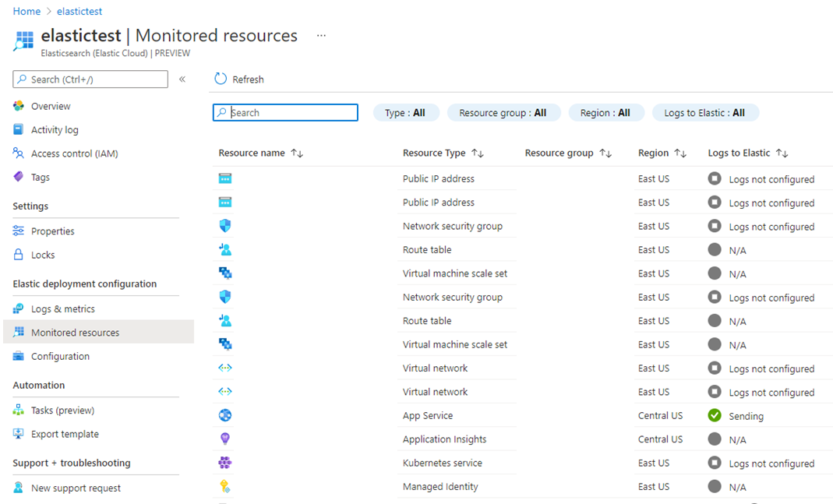Viewport: 833px width, 504px height.
Task: Click the Refresh circular arrow icon
Action: point(221,79)
